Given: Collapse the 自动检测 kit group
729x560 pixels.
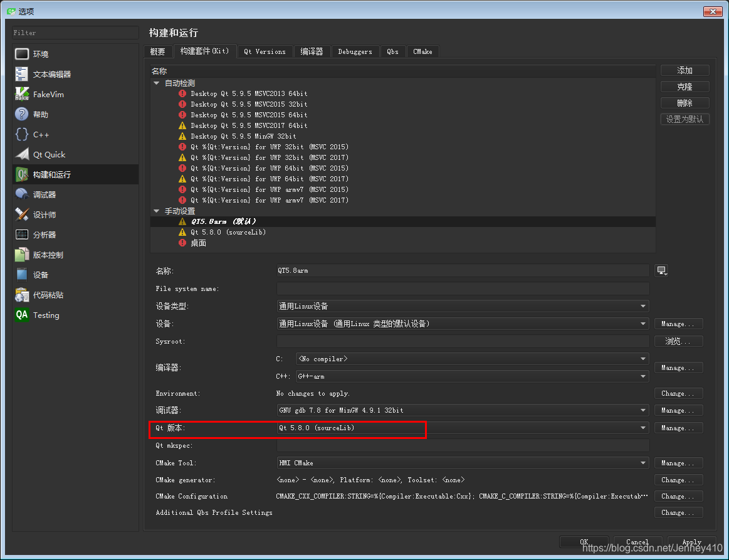Looking at the screenshot, I should click(156, 82).
